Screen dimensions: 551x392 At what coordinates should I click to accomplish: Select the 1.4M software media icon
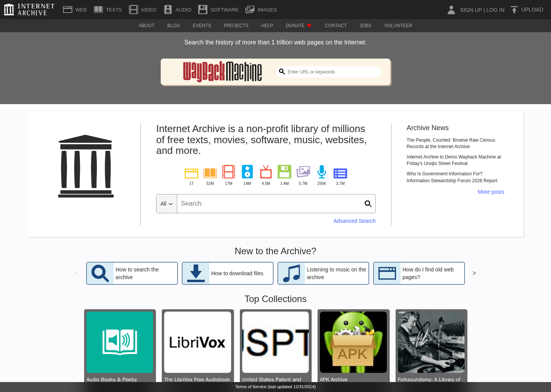[x=285, y=172]
